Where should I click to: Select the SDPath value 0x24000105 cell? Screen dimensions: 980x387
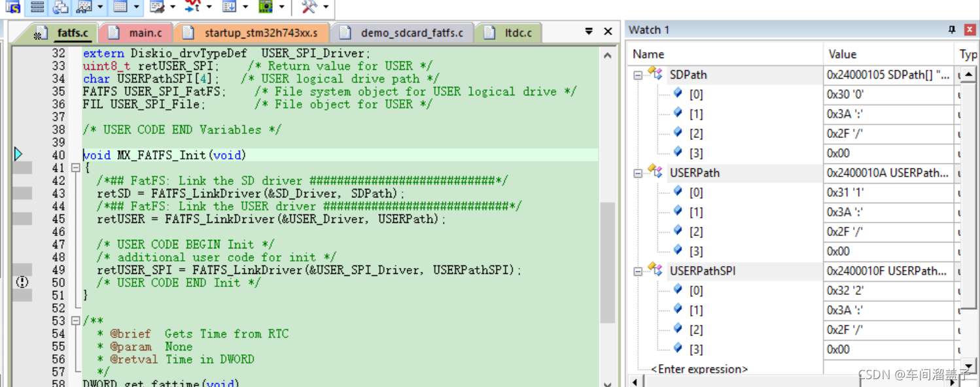click(888, 75)
